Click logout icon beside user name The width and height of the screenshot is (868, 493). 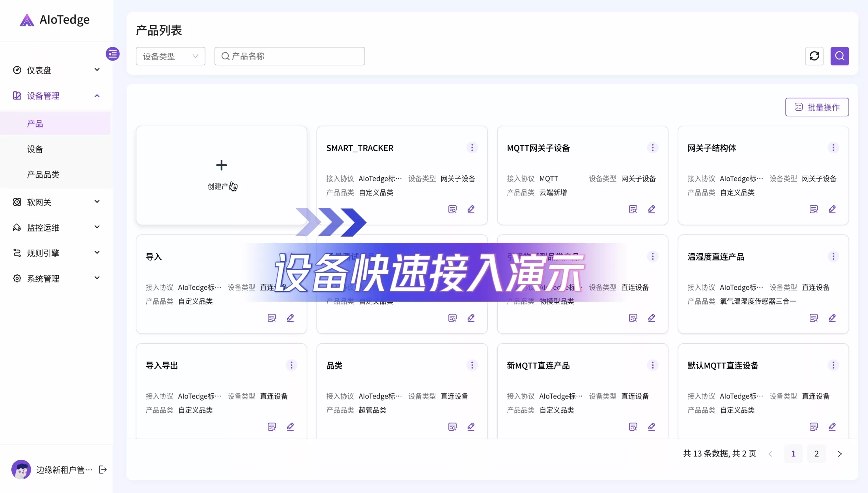point(102,469)
